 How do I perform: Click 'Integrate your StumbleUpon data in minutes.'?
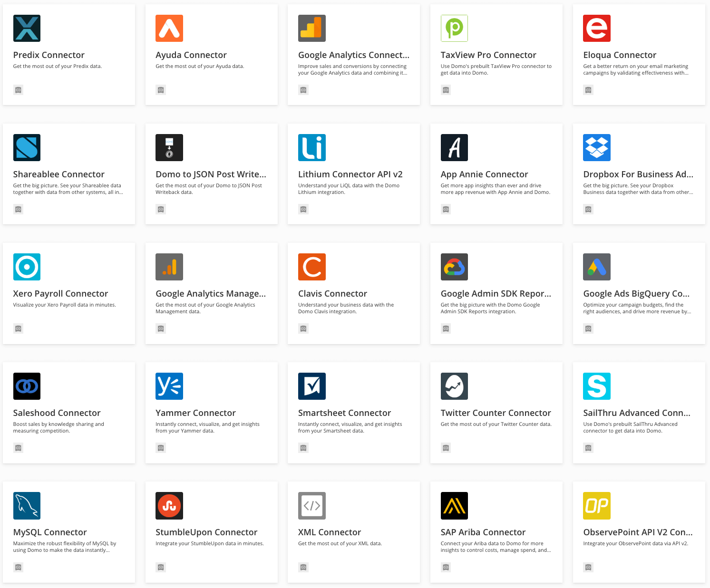(x=210, y=543)
